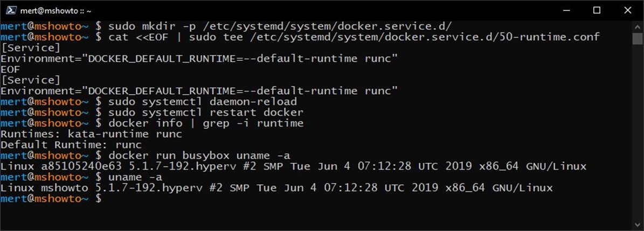Viewport: 644px width, 231px height.
Task: Open the PowerShell icon window menu
Action: click(x=11, y=10)
